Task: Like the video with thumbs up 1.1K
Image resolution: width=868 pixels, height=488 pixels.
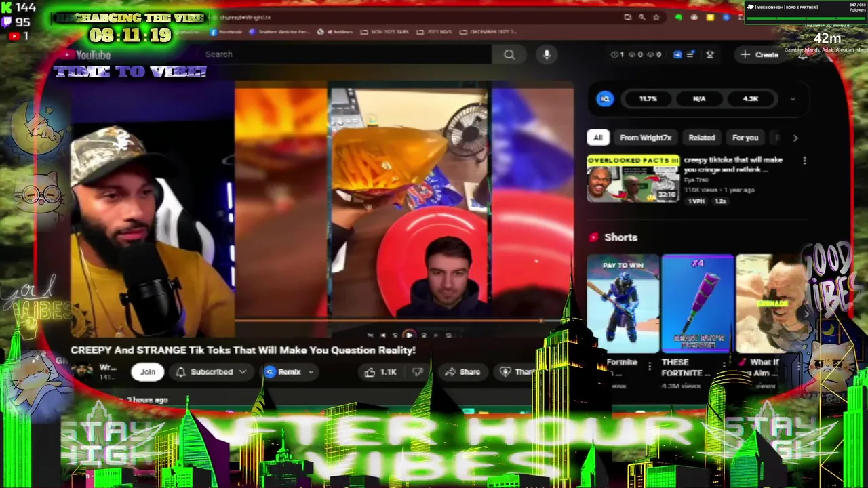Action: [380, 372]
